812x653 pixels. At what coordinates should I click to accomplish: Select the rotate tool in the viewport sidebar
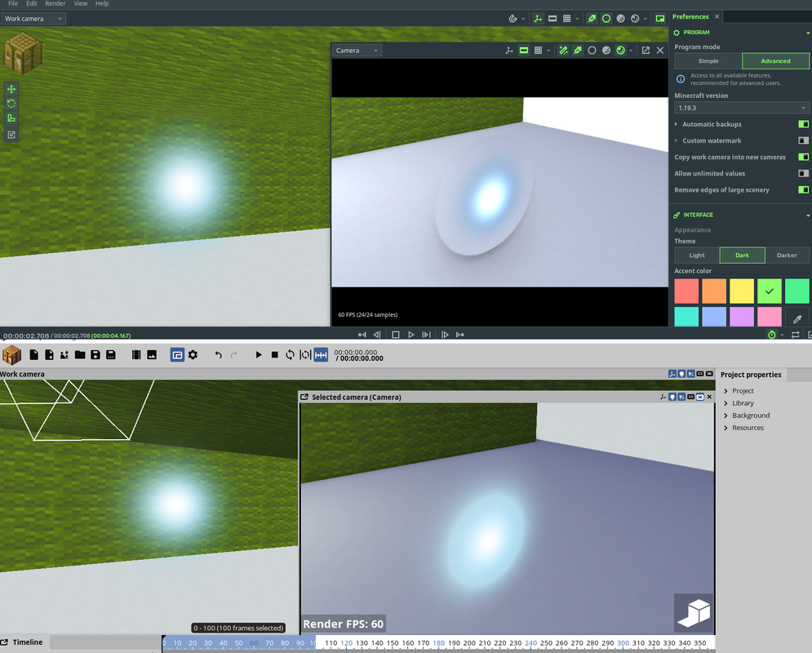pos(11,104)
